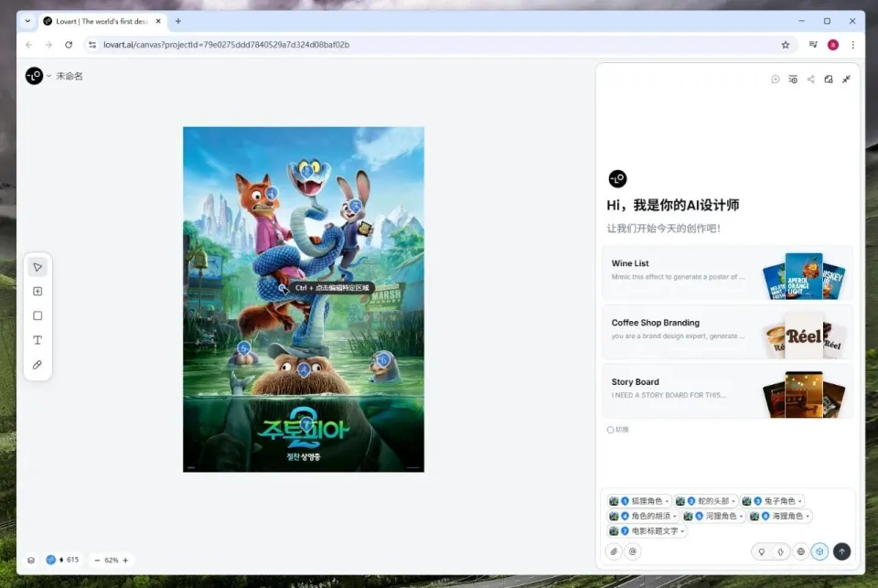Send the message with the arrow button
Viewport: 878px width, 588px height.
tap(841, 551)
